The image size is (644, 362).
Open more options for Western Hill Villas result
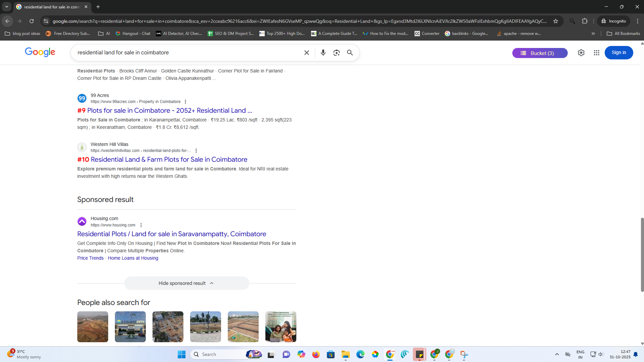pos(196,151)
